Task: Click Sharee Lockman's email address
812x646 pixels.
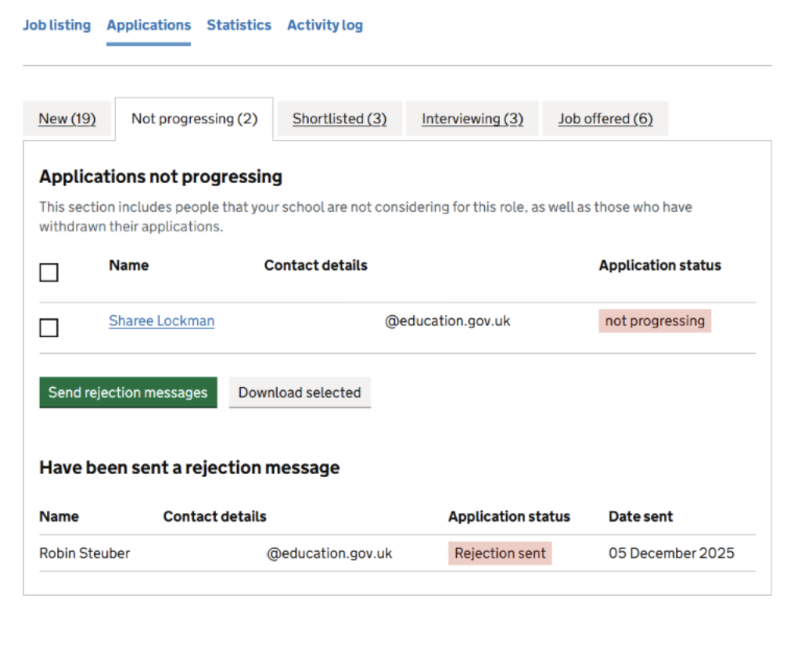Action: pos(447,321)
